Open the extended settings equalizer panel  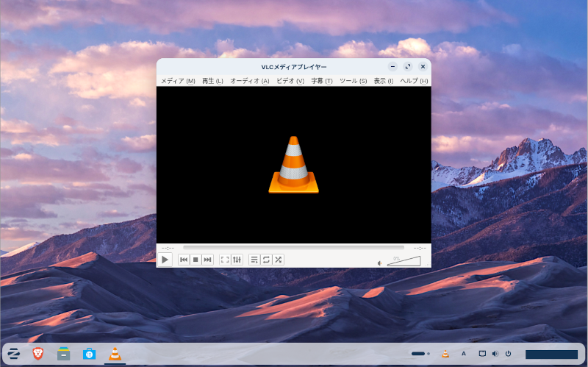(237, 260)
